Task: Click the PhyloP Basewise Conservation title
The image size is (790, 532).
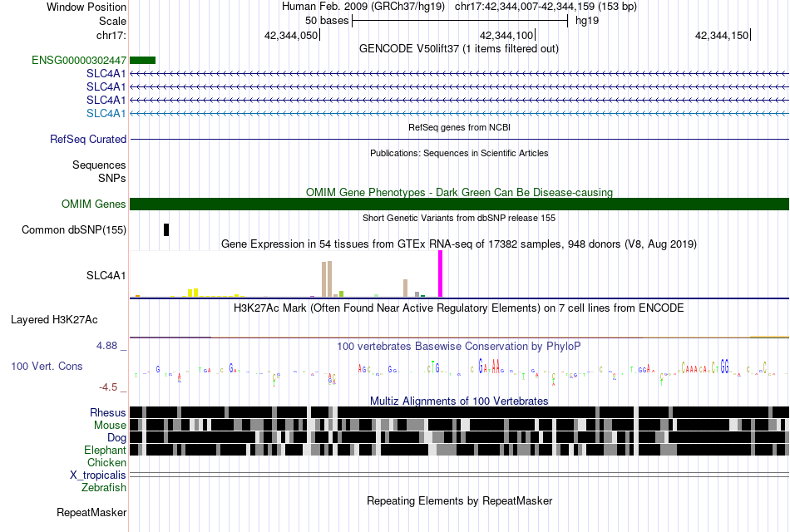Action: click(459, 347)
